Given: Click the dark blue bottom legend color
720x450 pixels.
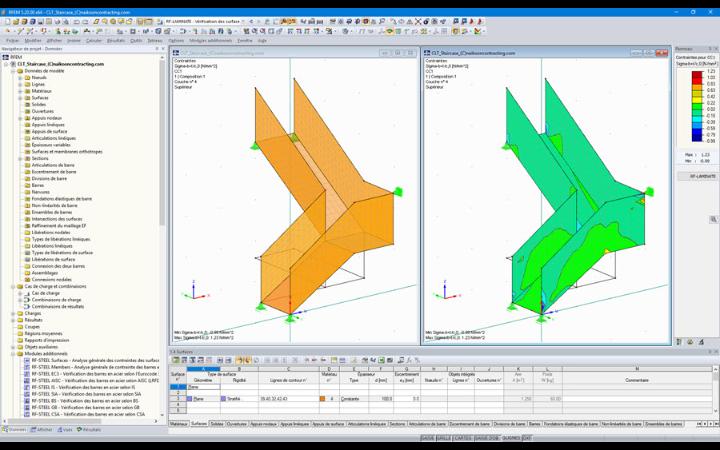Looking at the screenshot, I should point(697,137).
